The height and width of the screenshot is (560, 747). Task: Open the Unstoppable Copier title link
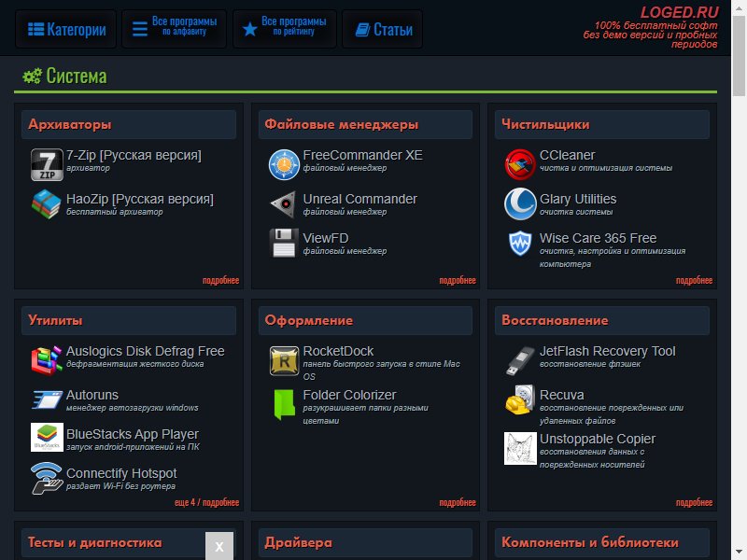[598, 439]
